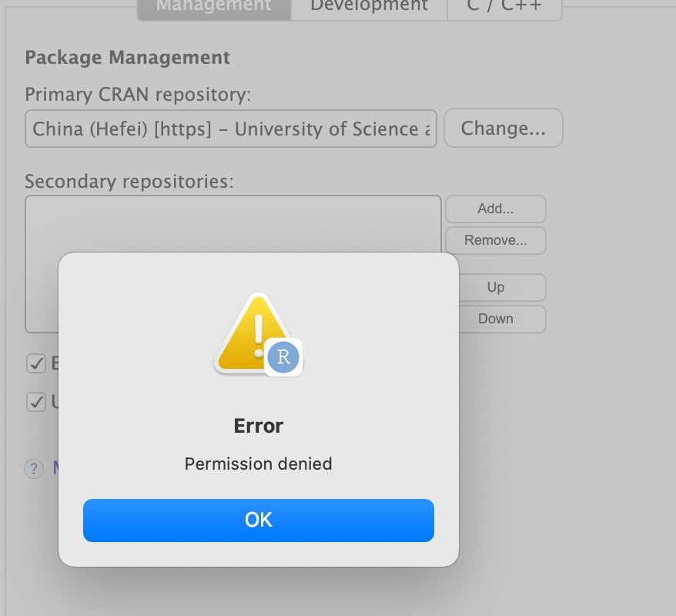Click the "Package Management" section heading

coord(127,58)
